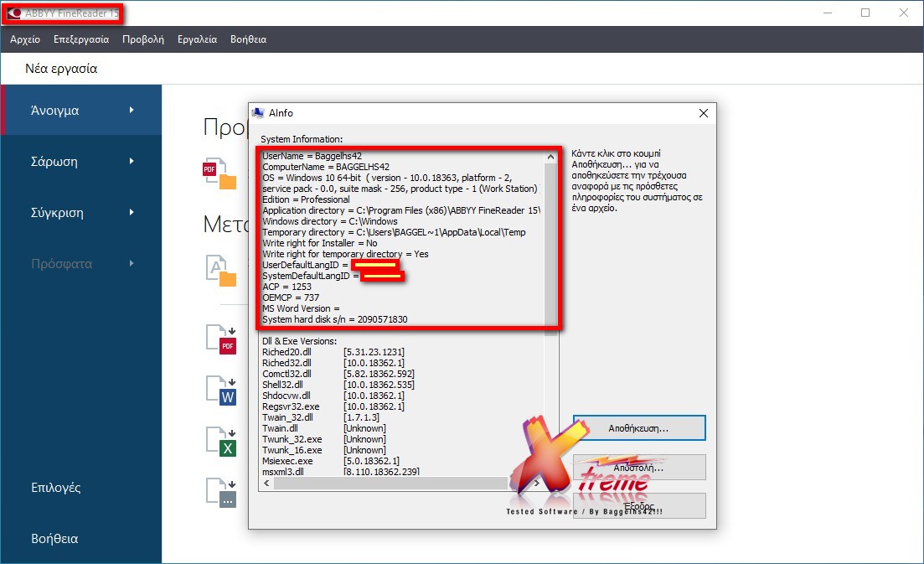924x564 pixels.
Task: Open the Βοήθεια menu in menu bar
Action: tap(248, 39)
